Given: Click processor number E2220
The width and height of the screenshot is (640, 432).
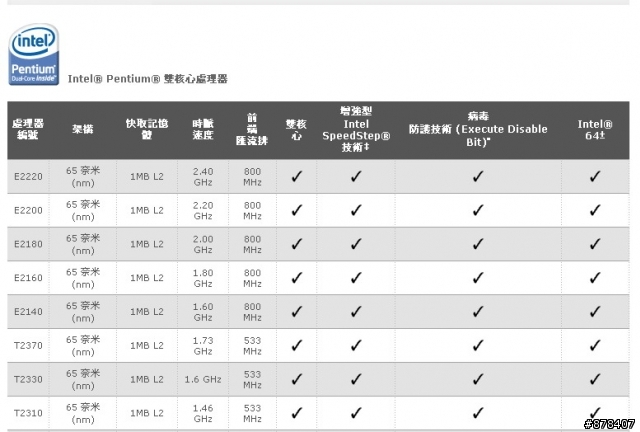Looking at the screenshot, I should click(28, 176).
